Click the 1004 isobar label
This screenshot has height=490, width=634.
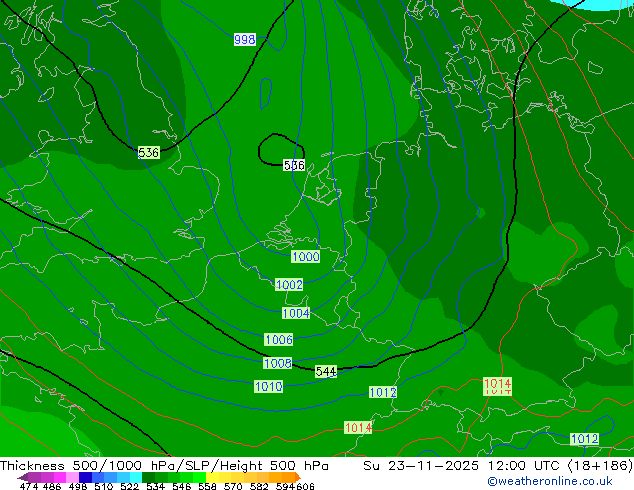[296, 313]
